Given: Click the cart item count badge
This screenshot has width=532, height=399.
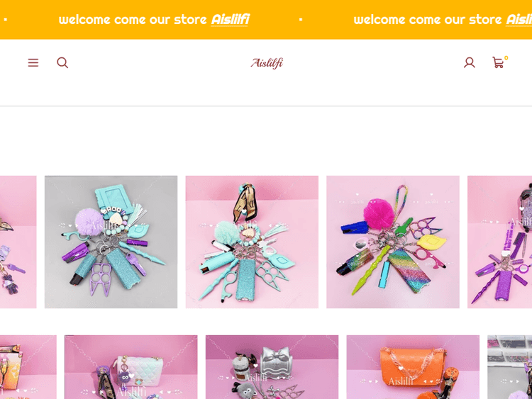Looking at the screenshot, I should [506, 58].
